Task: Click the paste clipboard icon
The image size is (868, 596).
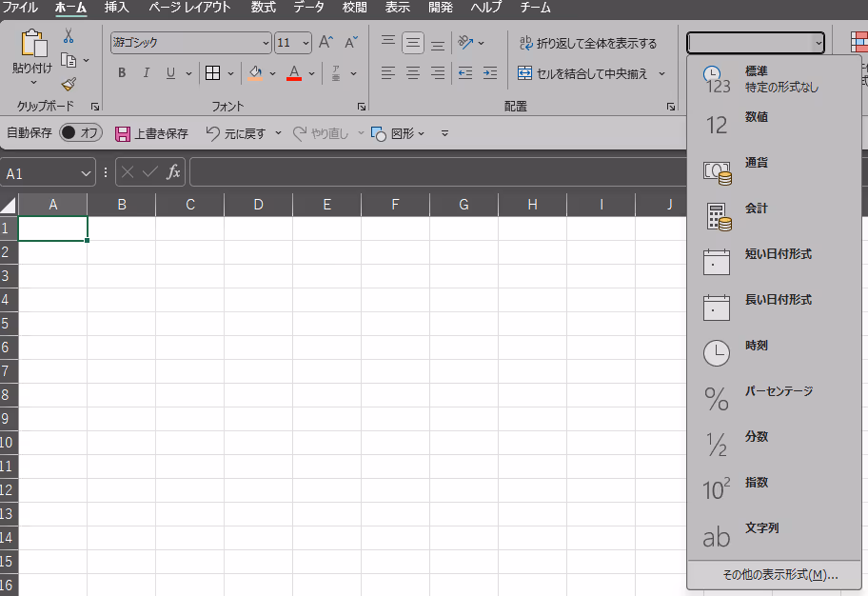Action: tap(33, 44)
